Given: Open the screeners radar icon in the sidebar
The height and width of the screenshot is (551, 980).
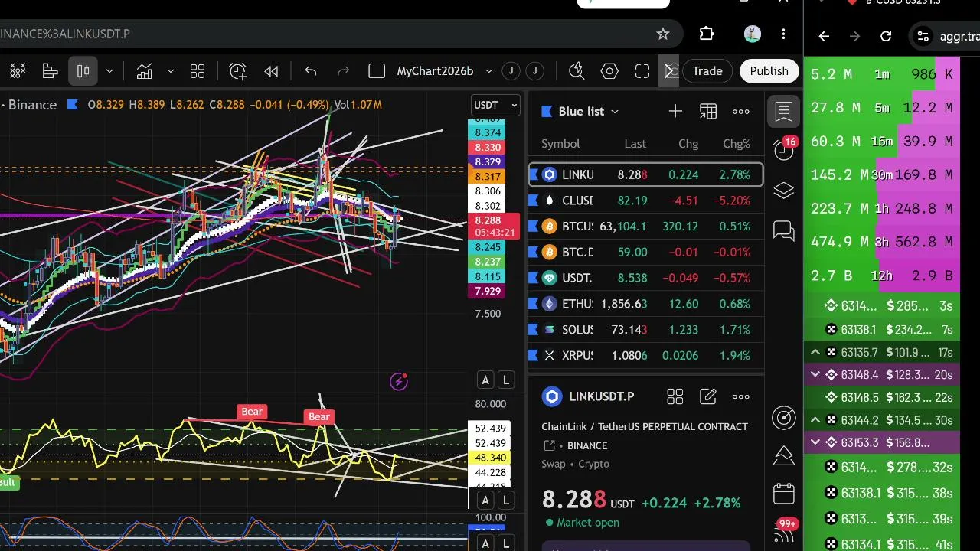Looking at the screenshot, I should [x=784, y=417].
